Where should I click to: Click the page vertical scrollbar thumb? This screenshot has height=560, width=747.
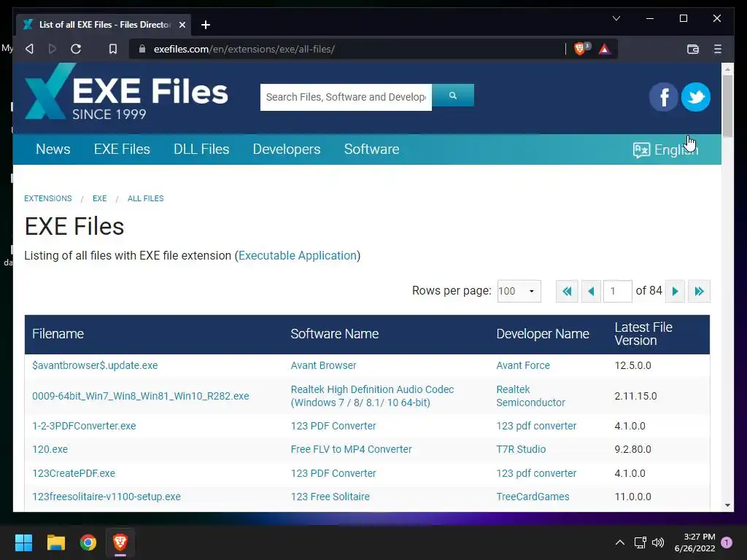(x=727, y=106)
